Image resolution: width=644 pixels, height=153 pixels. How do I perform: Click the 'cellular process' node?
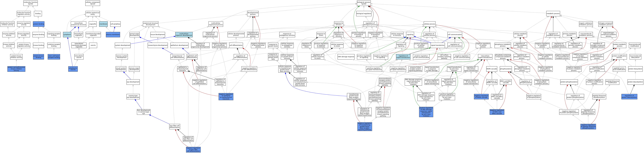pyautogui.click(x=430, y=24)
